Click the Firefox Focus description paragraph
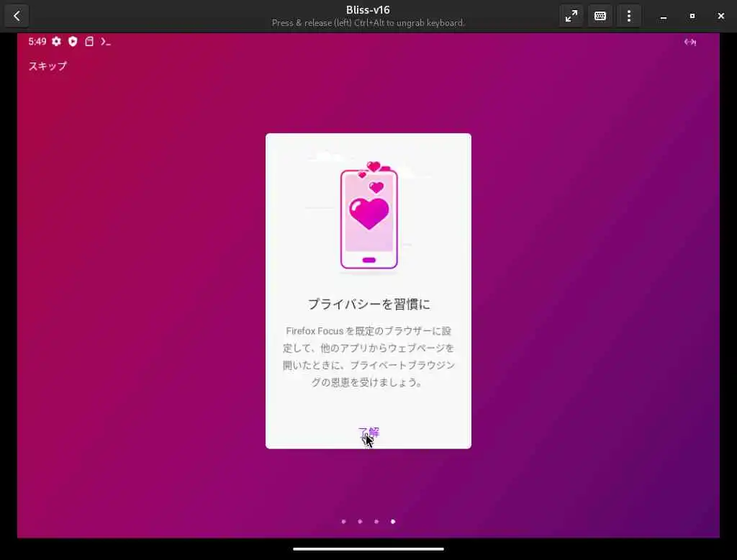This screenshot has height=560, width=737. point(369,356)
